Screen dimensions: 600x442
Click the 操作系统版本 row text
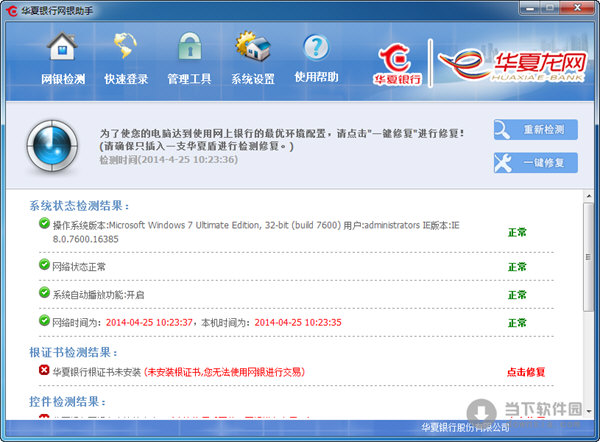pos(256,232)
